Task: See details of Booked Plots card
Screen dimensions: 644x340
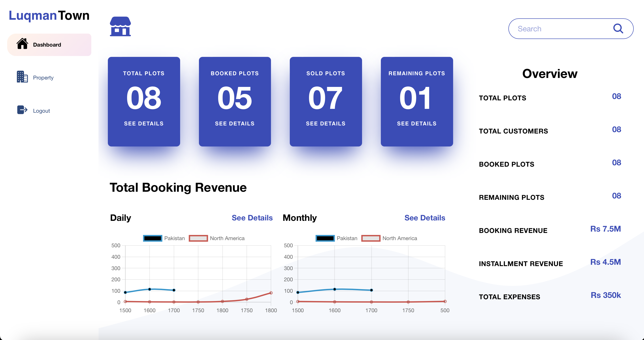Action: (235, 124)
